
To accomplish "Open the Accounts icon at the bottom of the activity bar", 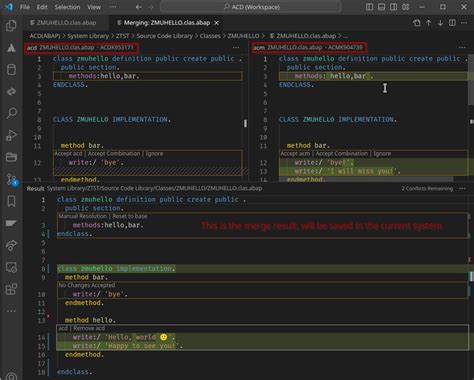I will 11,376.
